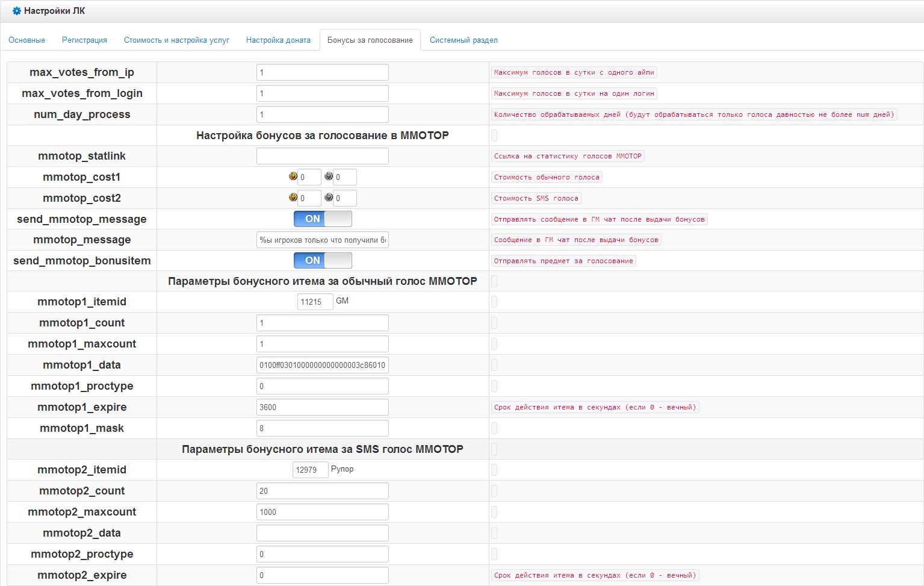924x586 pixels.
Task: Click the Рупор item name next to 12979
Action: 342,469
